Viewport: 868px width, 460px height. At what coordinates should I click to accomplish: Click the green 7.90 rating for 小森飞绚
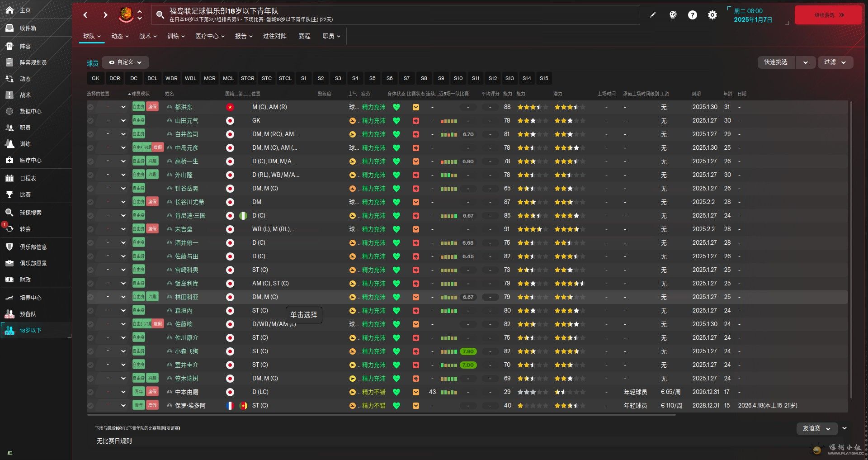(x=468, y=351)
